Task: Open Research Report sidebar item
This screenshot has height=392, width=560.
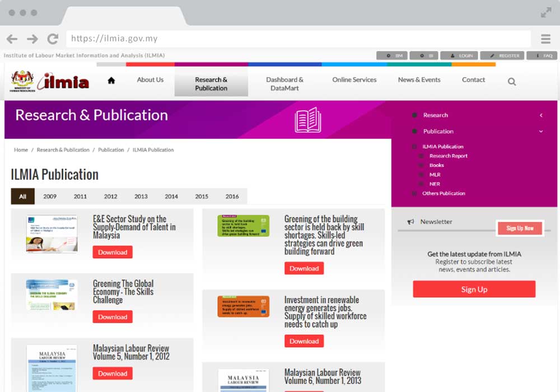Action: pos(448,156)
